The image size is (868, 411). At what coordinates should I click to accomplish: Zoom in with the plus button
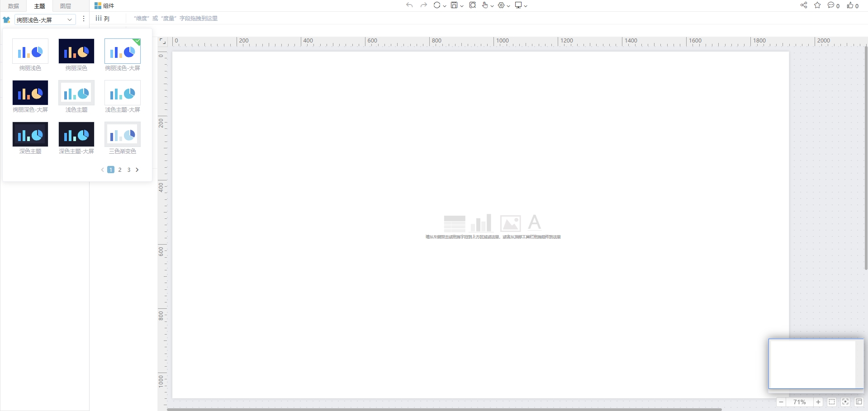(818, 402)
